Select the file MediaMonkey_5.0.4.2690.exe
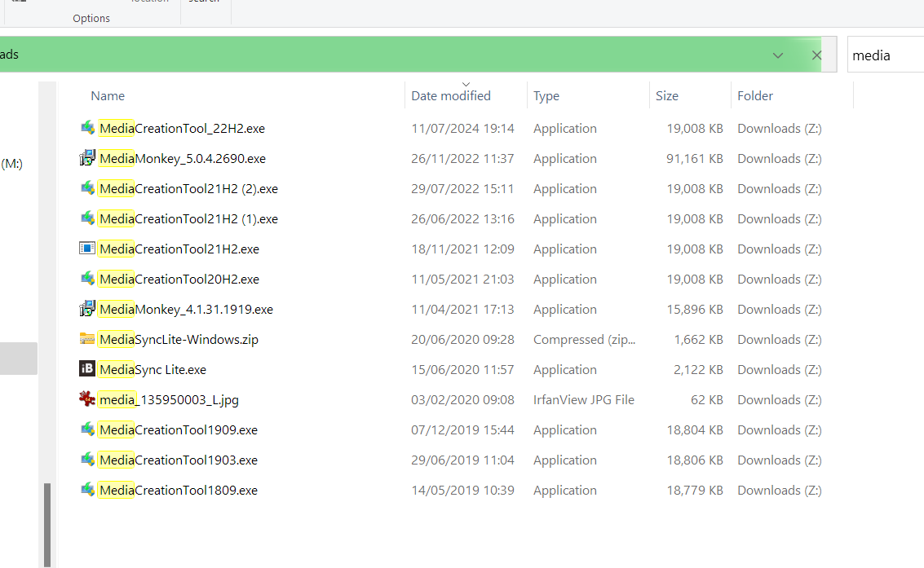 [183, 158]
